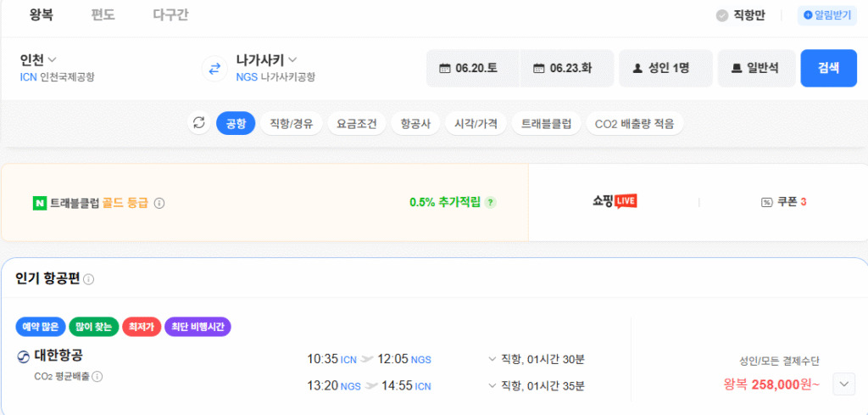This screenshot has width=868, height=415.
Task: Pick return date 06.23.화
Action: point(567,68)
